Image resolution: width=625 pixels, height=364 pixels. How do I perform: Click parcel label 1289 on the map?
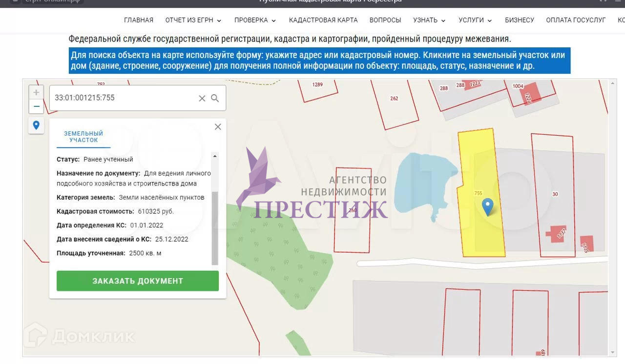(317, 85)
